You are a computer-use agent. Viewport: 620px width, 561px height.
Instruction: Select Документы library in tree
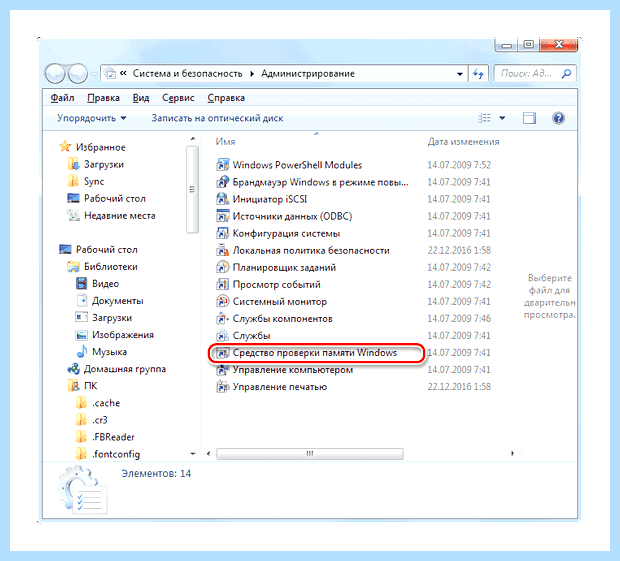[x=117, y=301]
